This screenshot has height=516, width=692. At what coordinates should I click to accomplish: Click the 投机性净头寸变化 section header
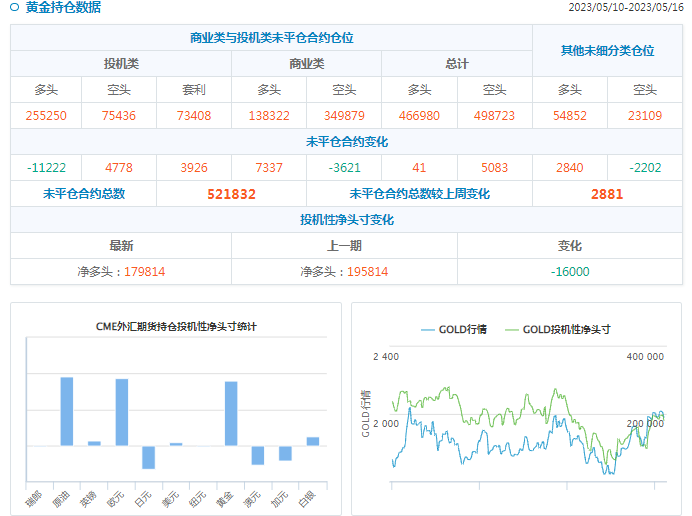pos(346,219)
